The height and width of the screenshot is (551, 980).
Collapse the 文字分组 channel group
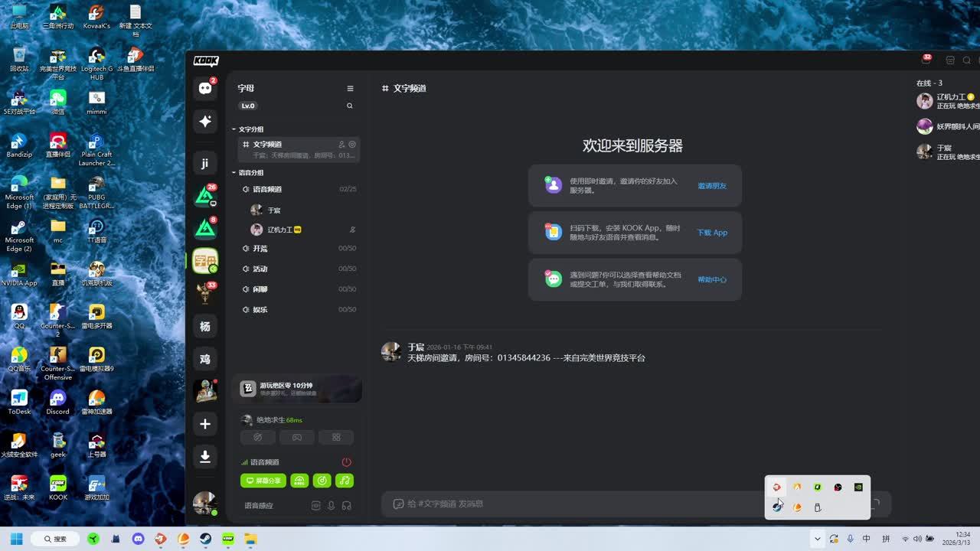coord(250,129)
